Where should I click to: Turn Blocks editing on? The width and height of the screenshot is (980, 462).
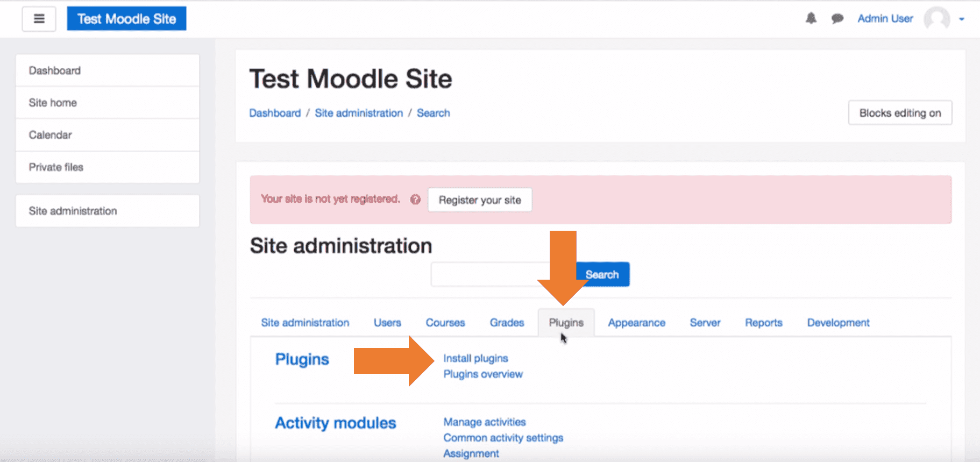click(900, 113)
